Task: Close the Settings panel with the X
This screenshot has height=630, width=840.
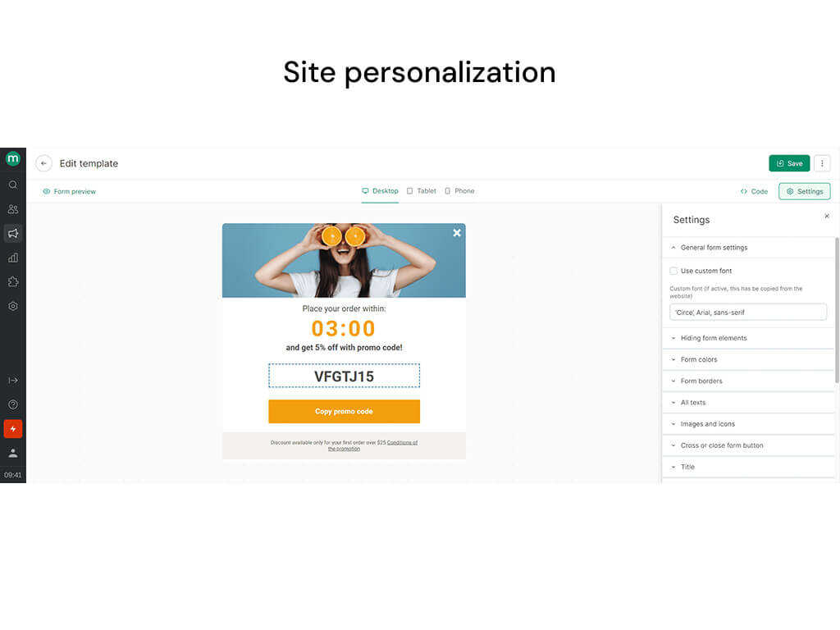Action: tap(827, 216)
